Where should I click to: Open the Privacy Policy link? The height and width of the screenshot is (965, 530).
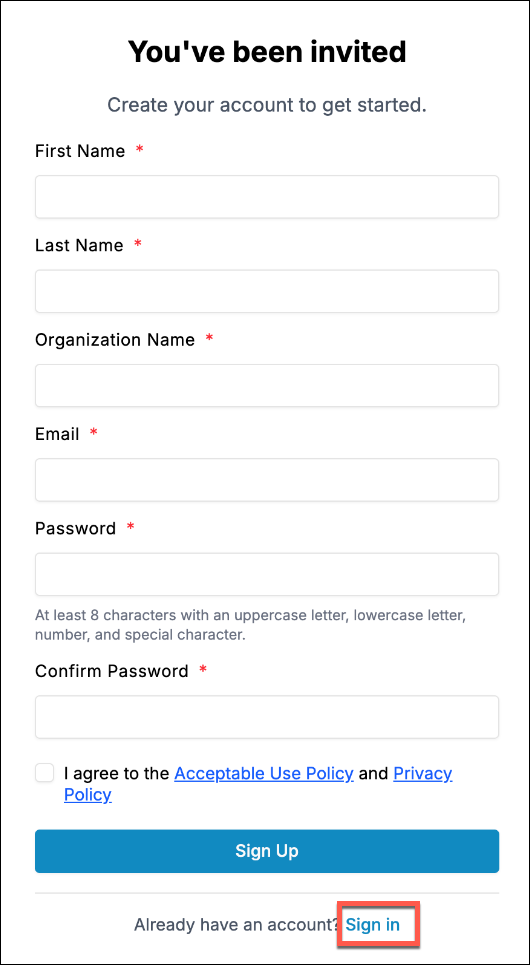click(423, 773)
